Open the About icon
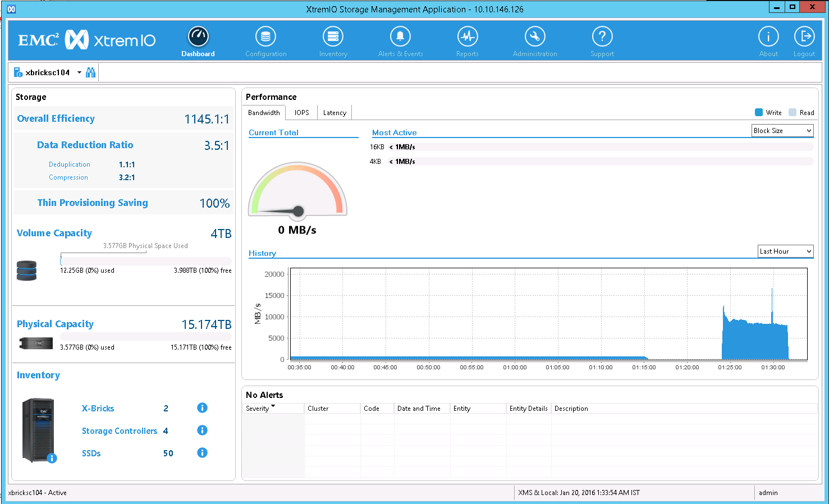 point(768,37)
